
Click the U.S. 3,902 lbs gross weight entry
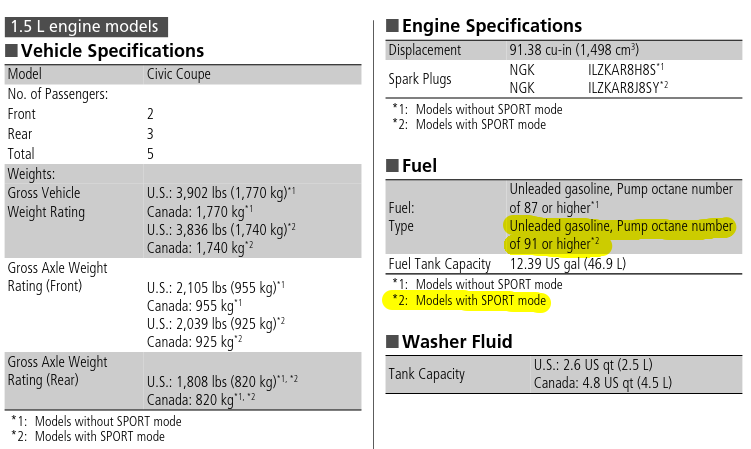221,193
